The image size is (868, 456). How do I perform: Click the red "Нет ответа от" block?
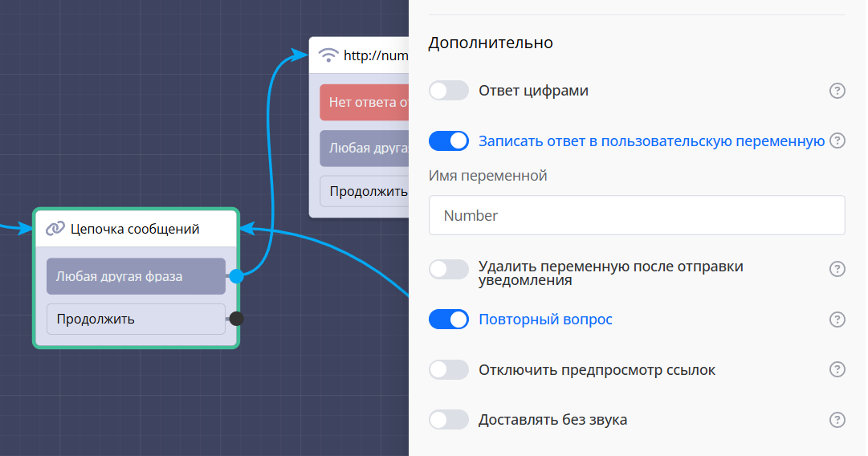point(364,103)
